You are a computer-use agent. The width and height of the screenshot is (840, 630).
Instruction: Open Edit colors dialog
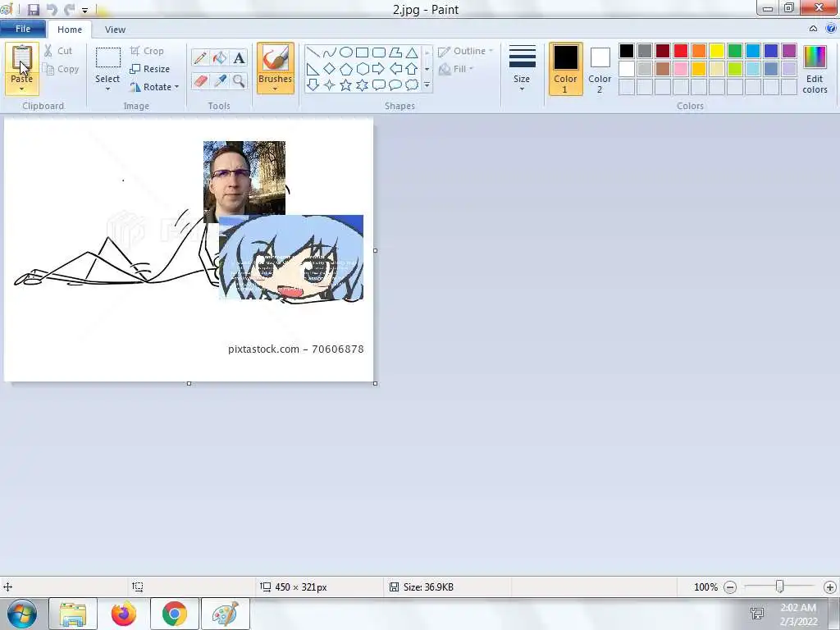tap(815, 70)
